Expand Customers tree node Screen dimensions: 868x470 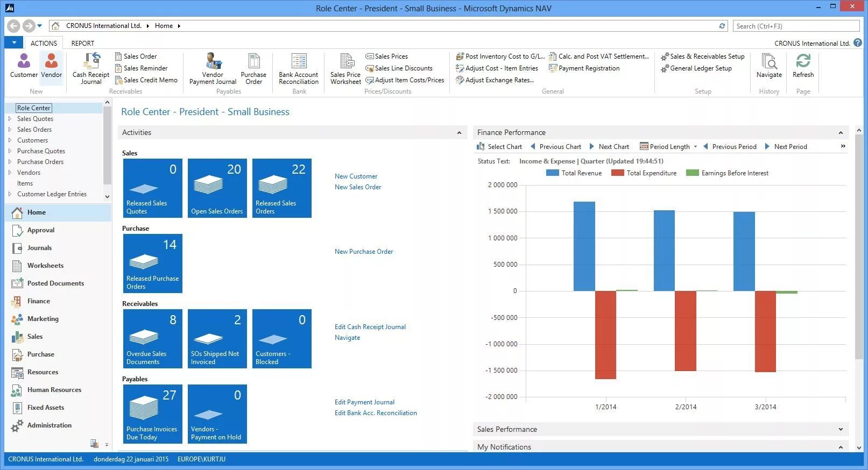pyautogui.click(x=10, y=140)
